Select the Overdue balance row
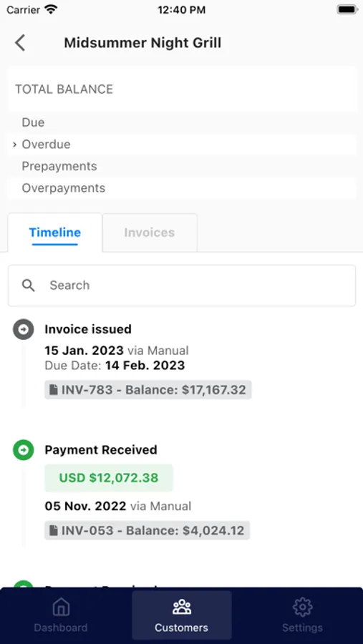Screen dimensions: 363x644 click(x=182, y=145)
